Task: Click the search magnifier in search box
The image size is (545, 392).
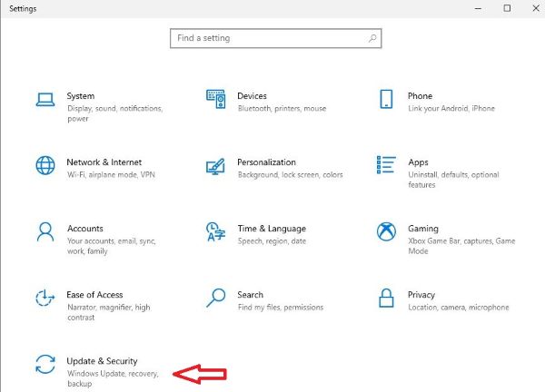Action: (x=372, y=38)
